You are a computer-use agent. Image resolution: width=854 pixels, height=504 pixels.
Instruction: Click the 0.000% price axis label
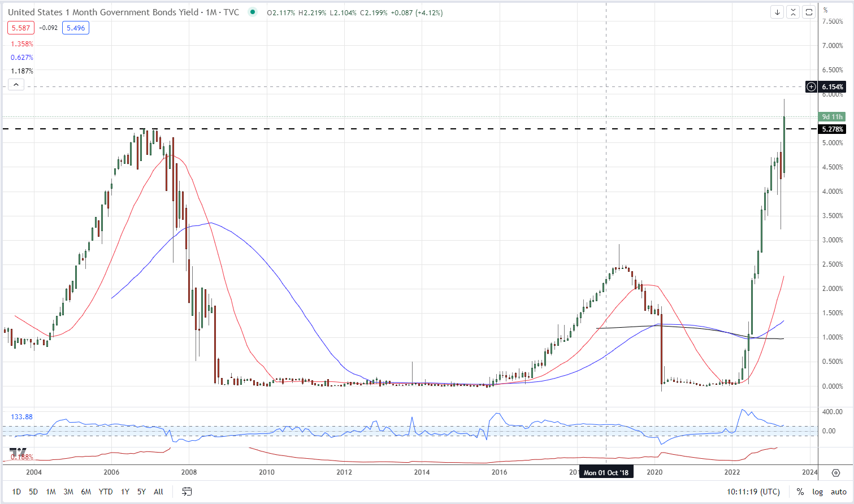click(x=833, y=386)
